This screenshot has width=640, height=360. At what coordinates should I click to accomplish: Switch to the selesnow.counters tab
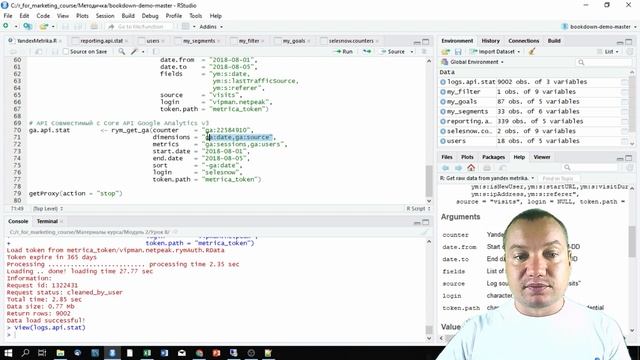tap(351, 41)
